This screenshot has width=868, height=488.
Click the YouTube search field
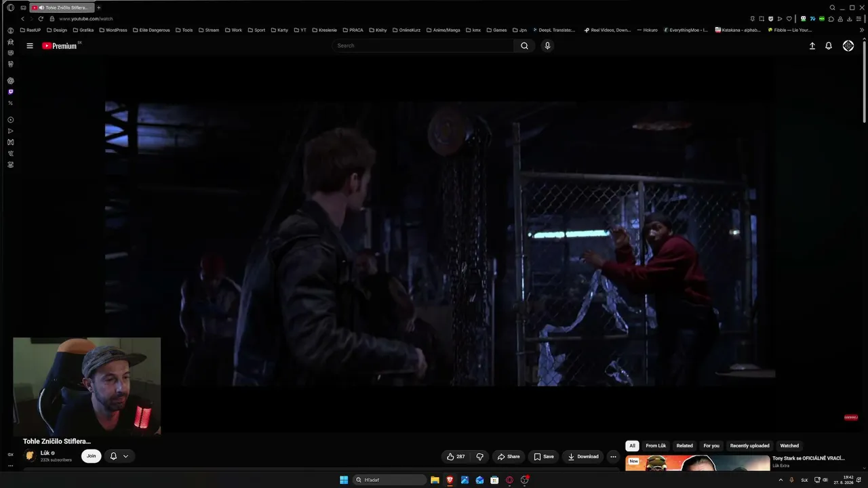coord(423,46)
